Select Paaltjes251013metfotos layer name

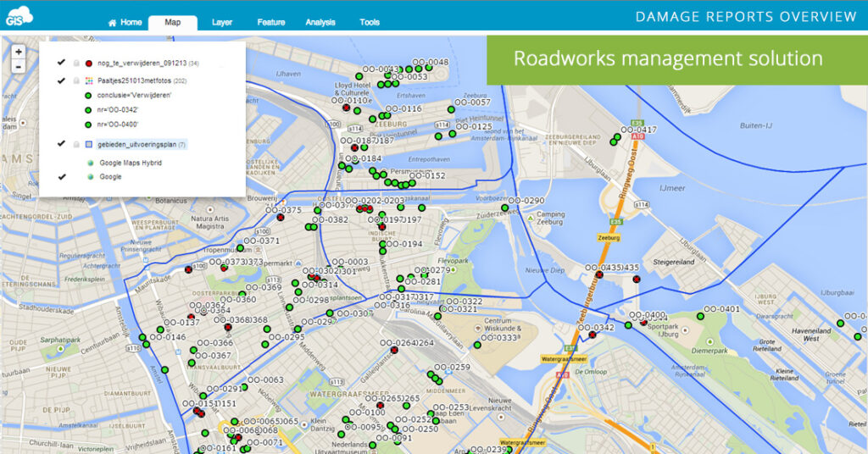[134, 80]
